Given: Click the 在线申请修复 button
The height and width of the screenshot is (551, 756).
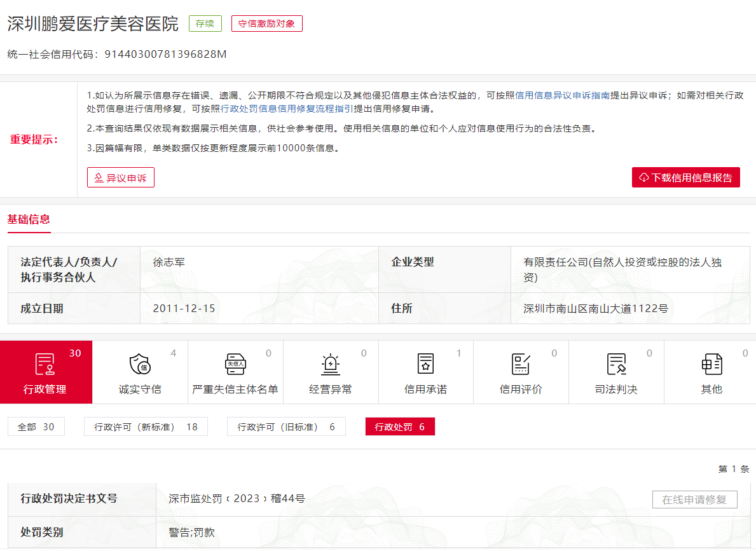Looking at the screenshot, I should click(x=694, y=500).
